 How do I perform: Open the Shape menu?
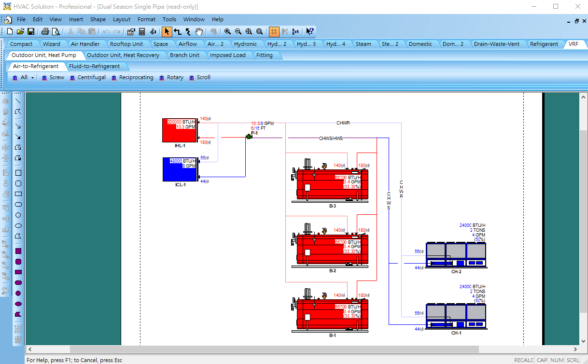point(98,19)
